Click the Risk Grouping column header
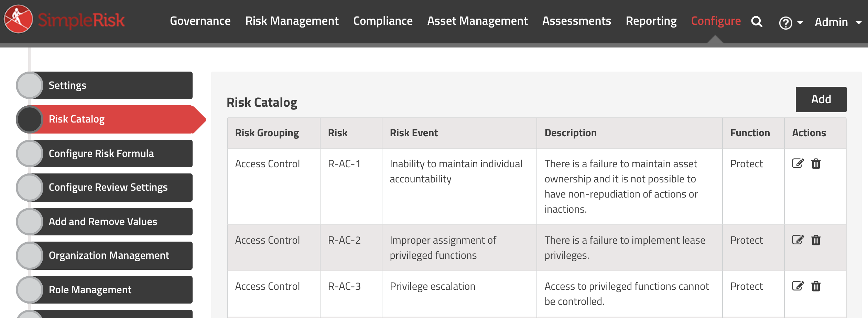The height and width of the screenshot is (318, 868). tap(267, 133)
